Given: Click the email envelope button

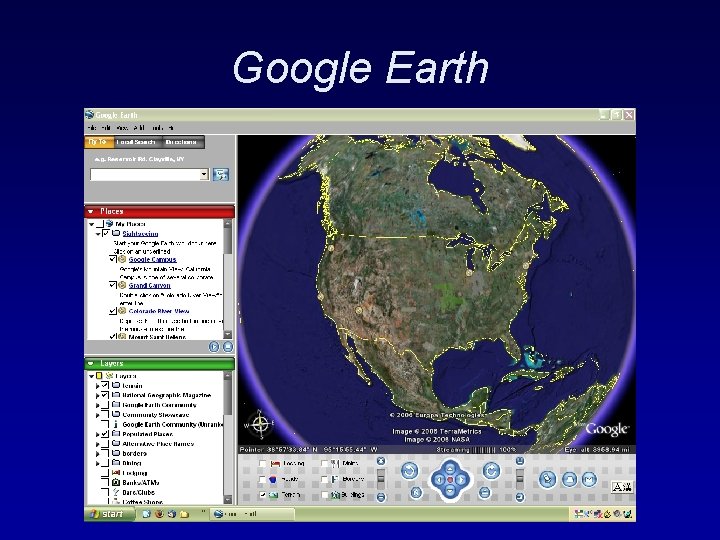Looking at the screenshot, I should 589,479.
